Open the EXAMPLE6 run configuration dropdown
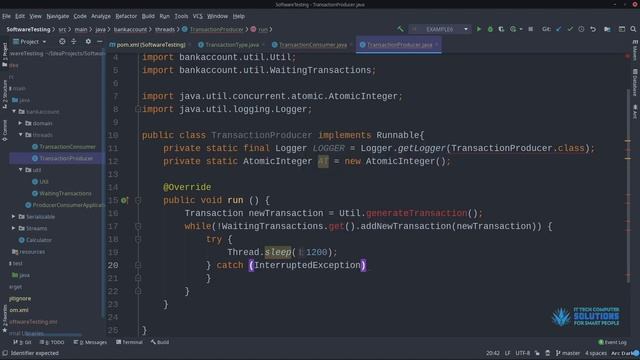This screenshot has width=640, height=360. tap(440, 29)
